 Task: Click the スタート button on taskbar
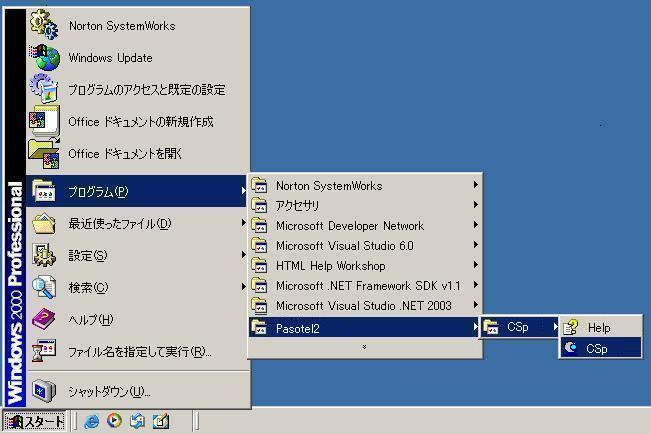coord(34,422)
